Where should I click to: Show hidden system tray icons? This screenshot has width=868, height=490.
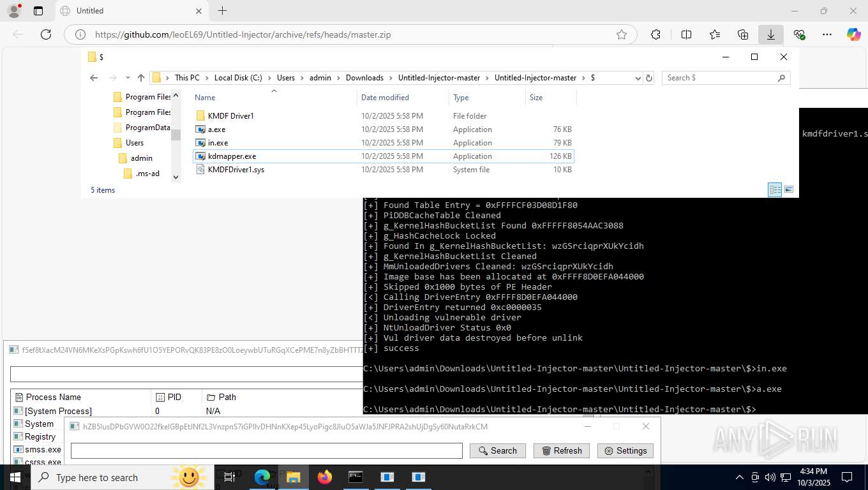point(740,477)
